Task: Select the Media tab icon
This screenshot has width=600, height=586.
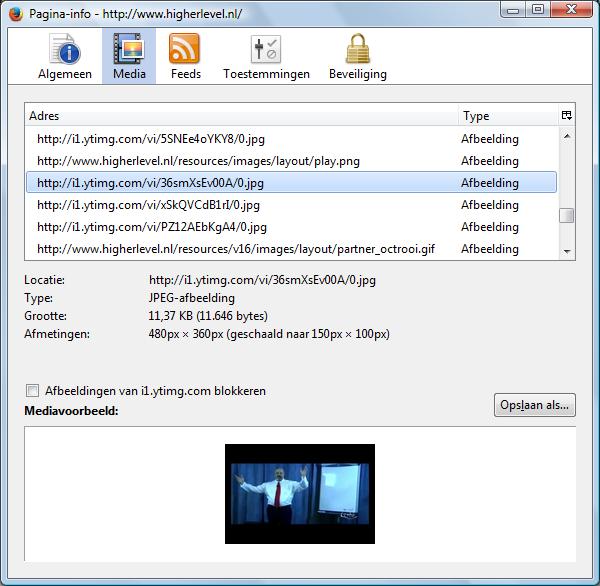Action: click(x=129, y=56)
